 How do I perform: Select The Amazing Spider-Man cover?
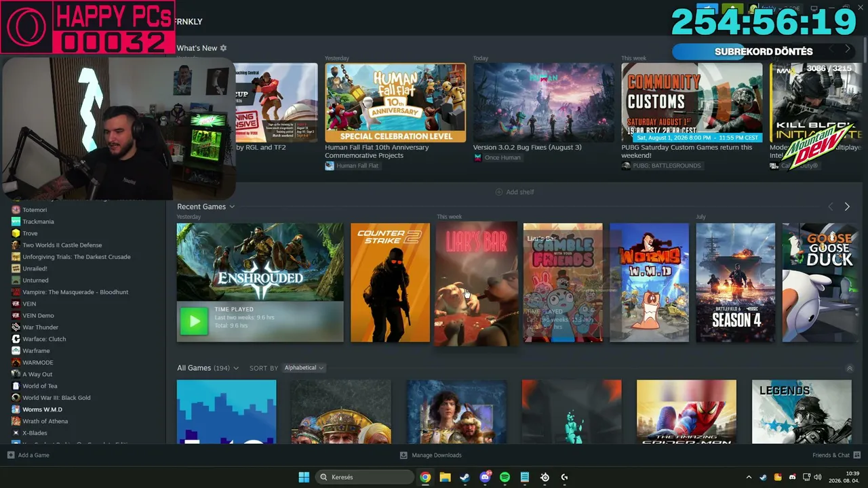point(686,412)
